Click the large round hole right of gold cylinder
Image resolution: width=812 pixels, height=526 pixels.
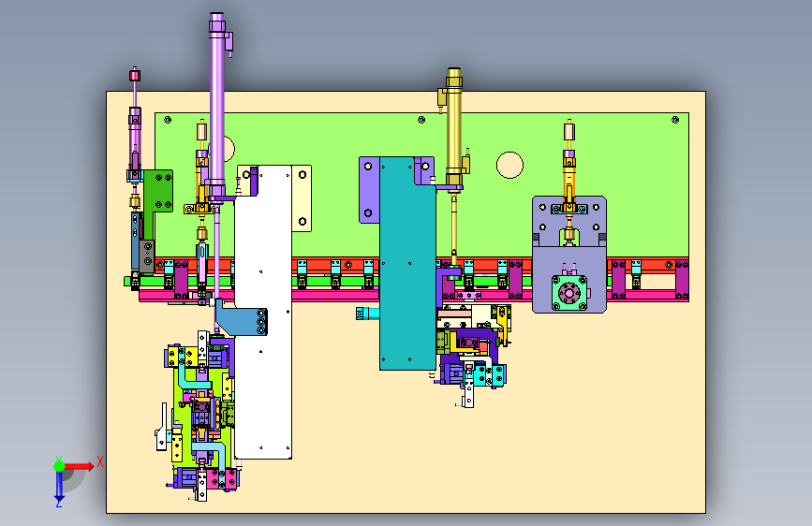tap(509, 165)
